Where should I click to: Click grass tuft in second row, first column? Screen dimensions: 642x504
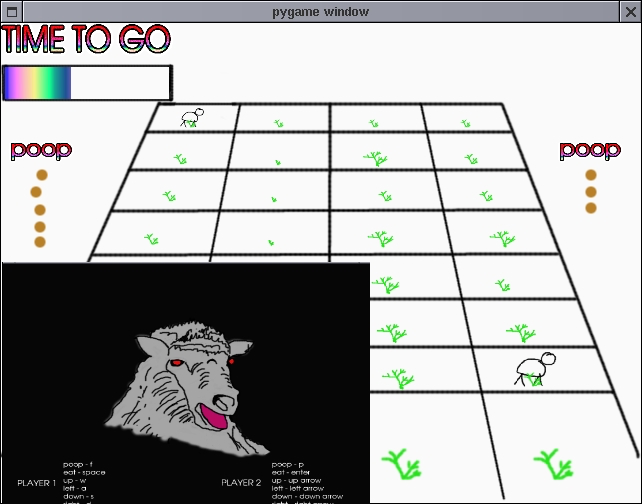tap(180, 159)
